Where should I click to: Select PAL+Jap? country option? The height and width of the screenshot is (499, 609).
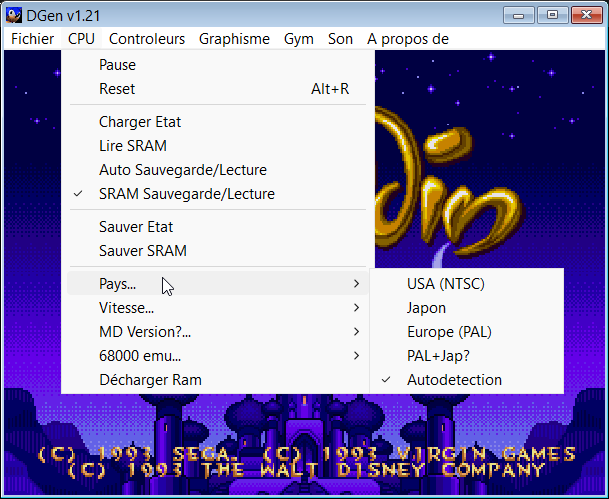466,356
